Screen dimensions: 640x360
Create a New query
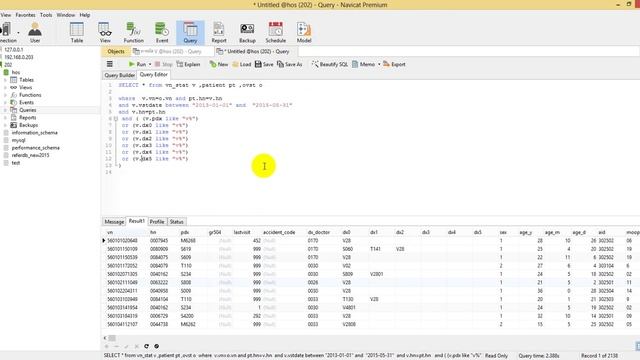pos(219,64)
